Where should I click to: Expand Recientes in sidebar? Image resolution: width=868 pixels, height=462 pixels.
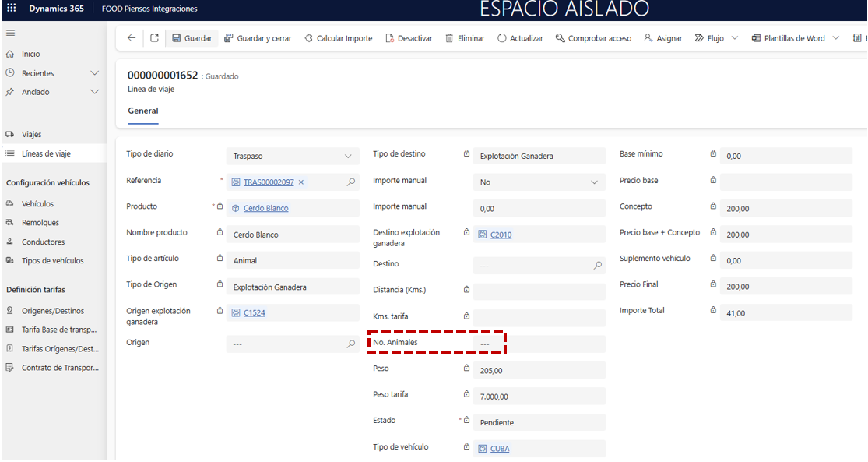coord(95,73)
